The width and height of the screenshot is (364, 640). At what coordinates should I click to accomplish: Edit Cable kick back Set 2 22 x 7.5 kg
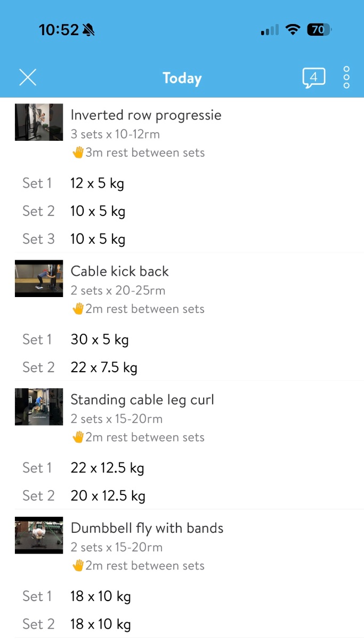(104, 367)
